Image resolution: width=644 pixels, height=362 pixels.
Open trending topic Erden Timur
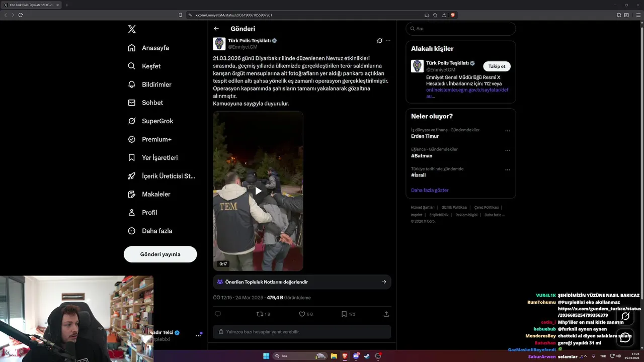[425, 136]
